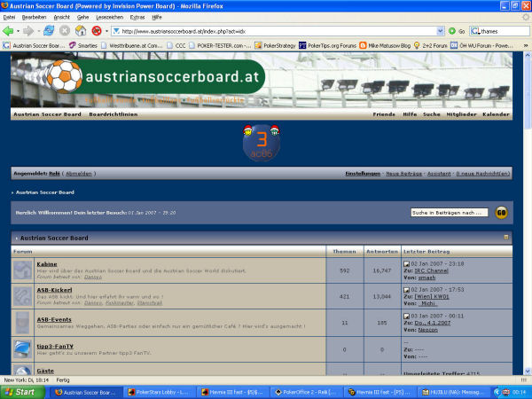This screenshot has height=399, width=532.
Task: Open the Friends link in board navigation
Action: (384, 114)
